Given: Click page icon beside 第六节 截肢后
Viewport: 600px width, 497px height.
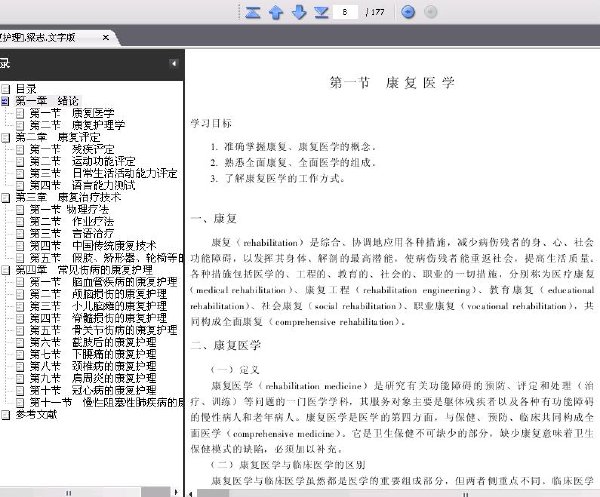Looking at the screenshot, I should pyautogui.click(x=20, y=342).
